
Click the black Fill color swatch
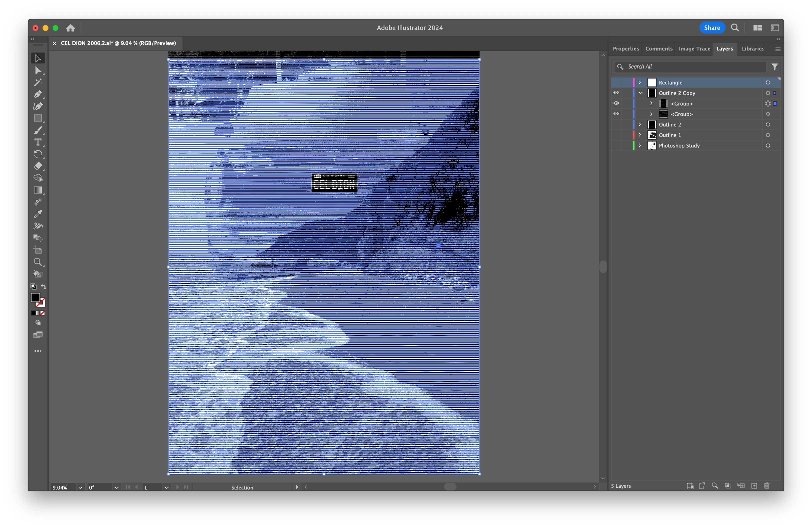pyautogui.click(x=35, y=297)
